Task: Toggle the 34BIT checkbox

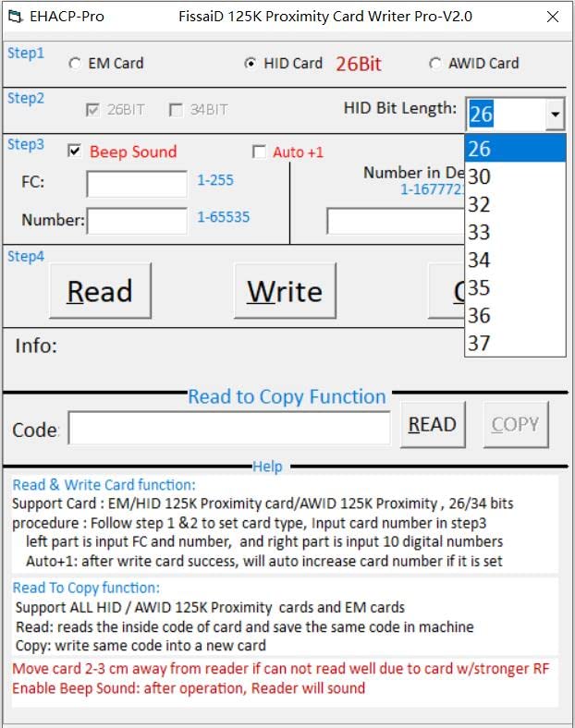Action: [176, 110]
